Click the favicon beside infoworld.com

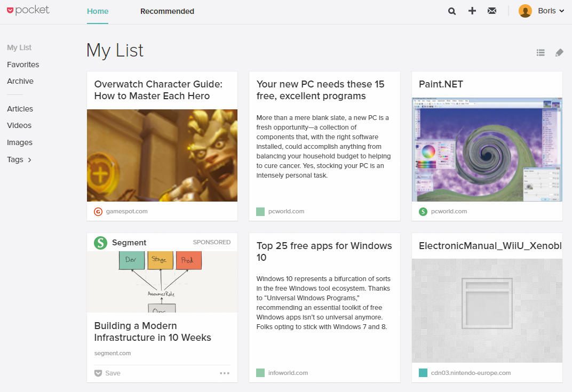coord(260,373)
